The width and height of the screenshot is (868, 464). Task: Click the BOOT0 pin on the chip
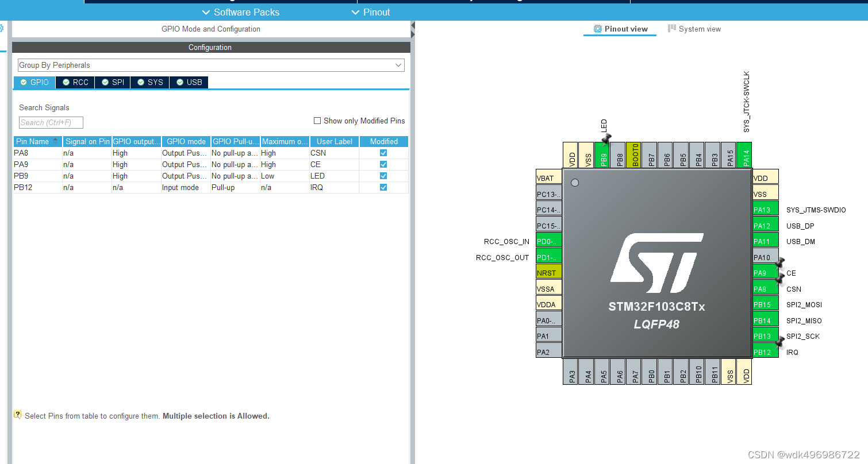tap(633, 155)
